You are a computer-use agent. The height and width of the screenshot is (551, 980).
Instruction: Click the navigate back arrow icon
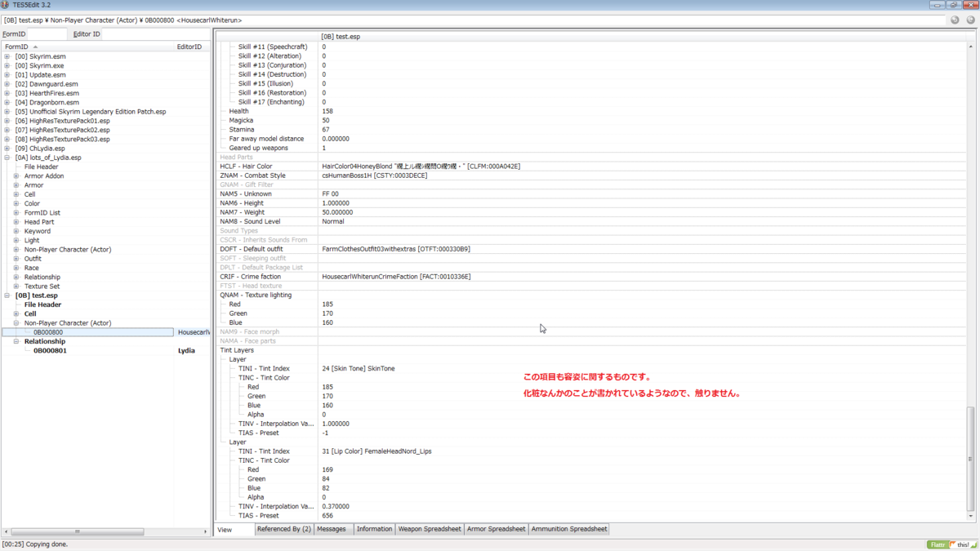pyautogui.click(x=955, y=20)
